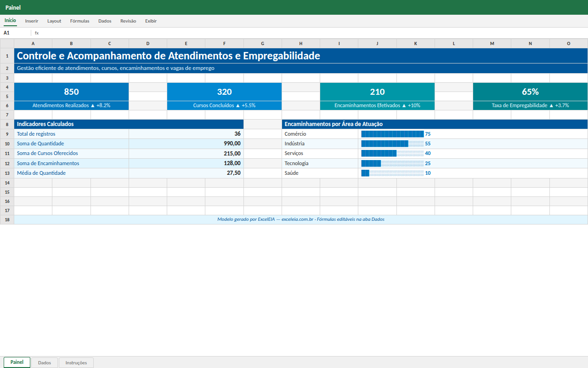Select row 14 header
The height and width of the screenshot is (368, 588).
pyautogui.click(x=7, y=183)
